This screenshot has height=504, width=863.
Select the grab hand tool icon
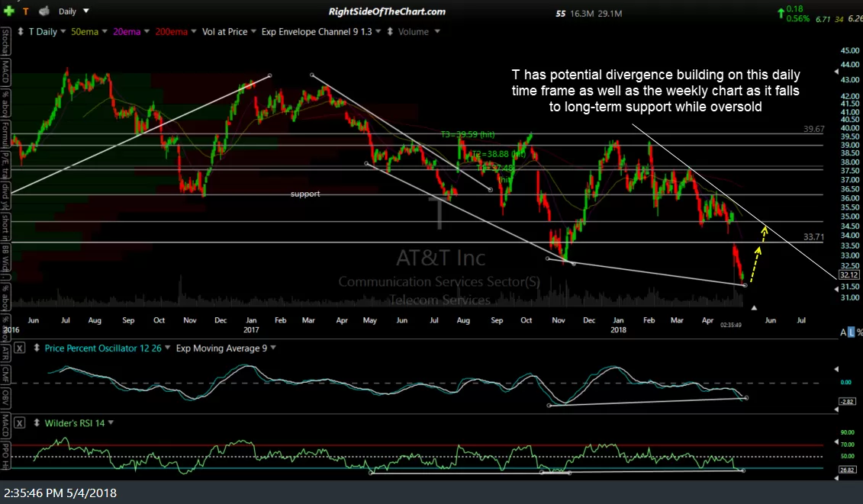point(44,11)
